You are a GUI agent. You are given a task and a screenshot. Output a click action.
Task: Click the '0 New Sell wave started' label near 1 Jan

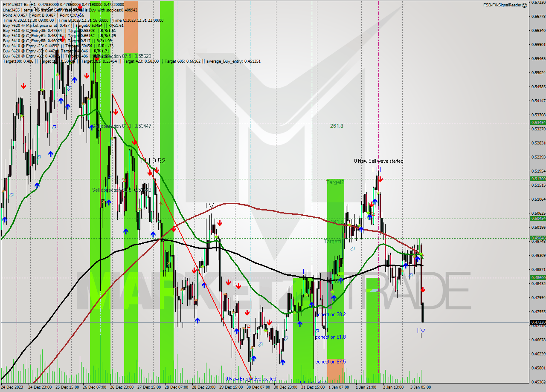(x=378, y=161)
